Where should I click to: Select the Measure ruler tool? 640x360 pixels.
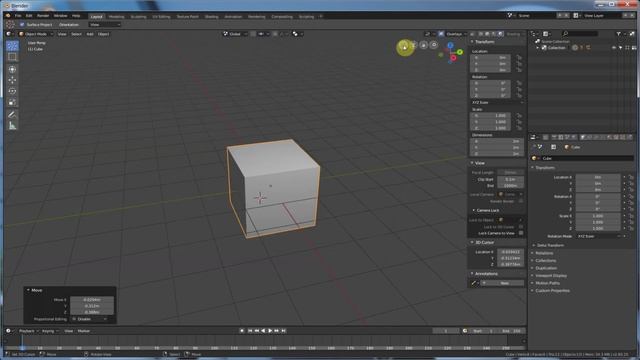pyautogui.click(x=12, y=126)
